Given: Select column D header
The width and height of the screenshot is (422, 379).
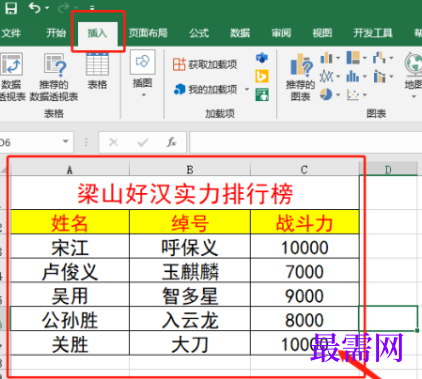Looking at the screenshot, I should click(x=388, y=170).
